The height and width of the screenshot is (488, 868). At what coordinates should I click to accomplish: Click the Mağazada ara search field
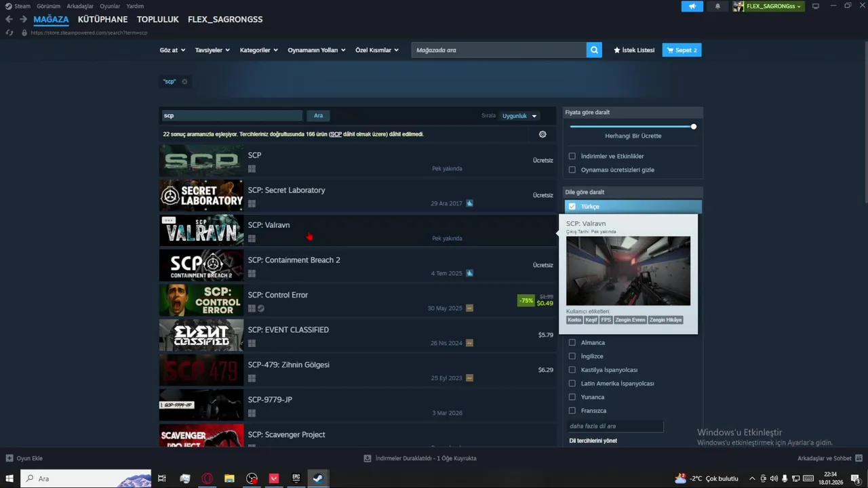pyautogui.click(x=499, y=50)
